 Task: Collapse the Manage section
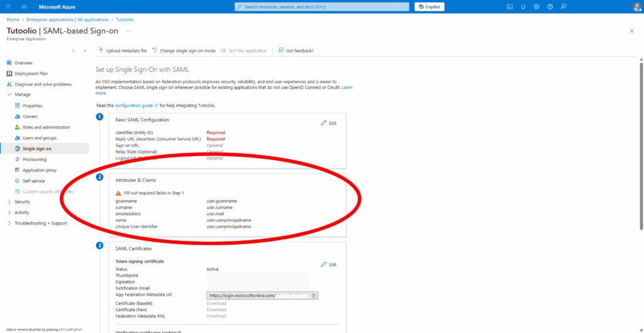coord(9,94)
